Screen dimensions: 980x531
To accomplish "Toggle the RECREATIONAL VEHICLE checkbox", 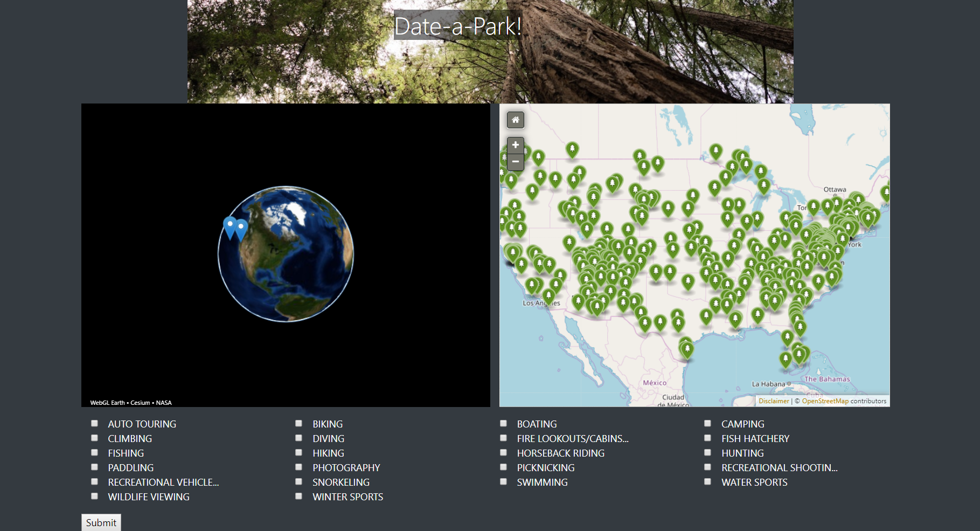I will [94, 482].
